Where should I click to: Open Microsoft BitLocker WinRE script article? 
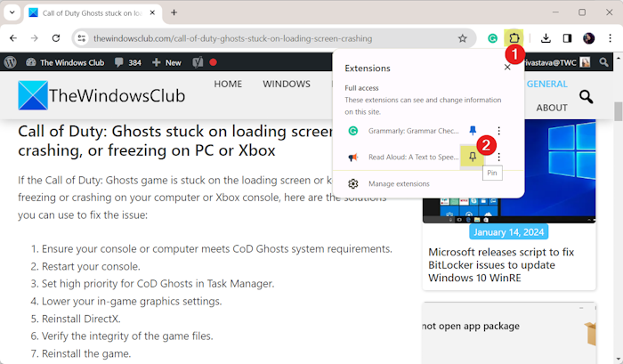coord(501,265)
